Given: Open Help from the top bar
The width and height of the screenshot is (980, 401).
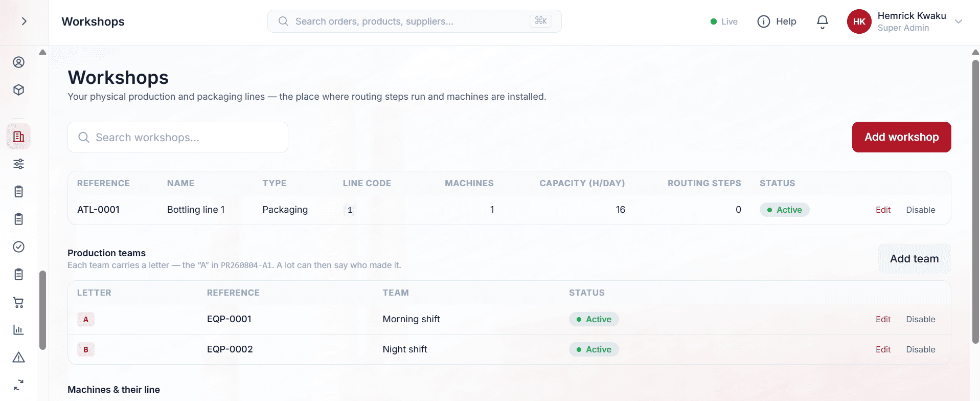Looking at the screenshot, I should point(777,21).
